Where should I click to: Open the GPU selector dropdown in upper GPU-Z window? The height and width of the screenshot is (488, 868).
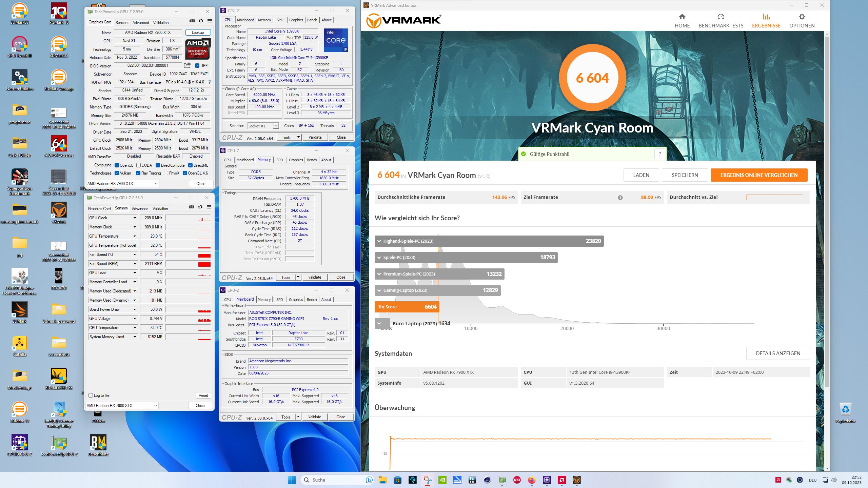(123, 184)
